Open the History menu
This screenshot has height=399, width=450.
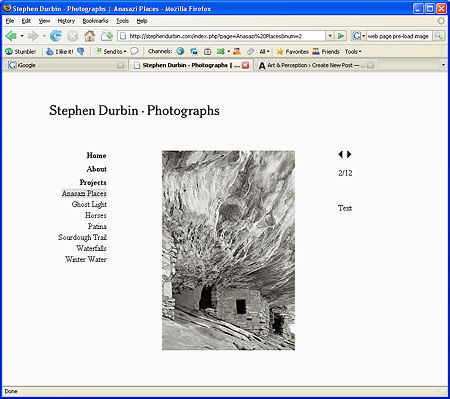(66, 21)
